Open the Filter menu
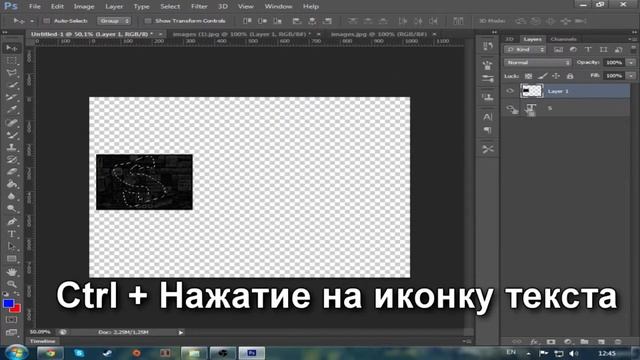The height and width of the screenshot is (360, 640). [x=199, y=7]
